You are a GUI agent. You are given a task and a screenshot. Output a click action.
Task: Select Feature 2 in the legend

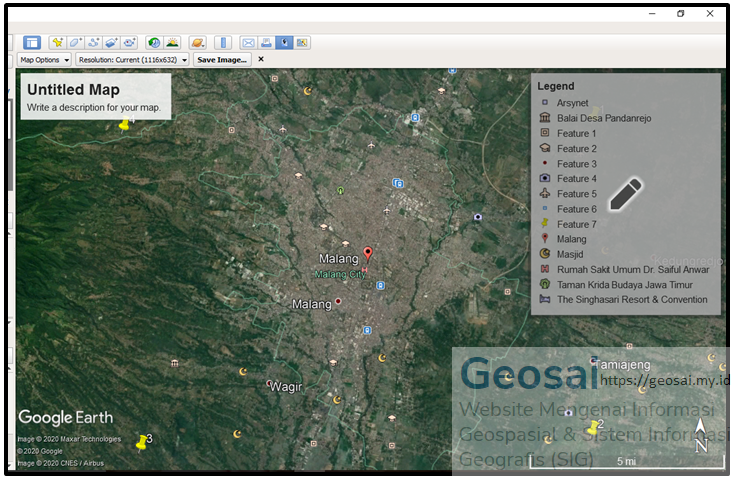click(x=568, y=148)
